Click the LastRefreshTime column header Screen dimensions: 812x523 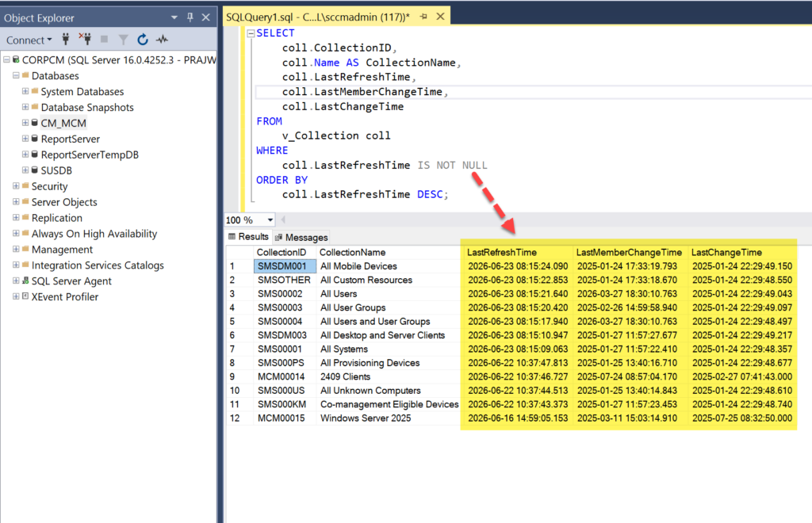519,253
